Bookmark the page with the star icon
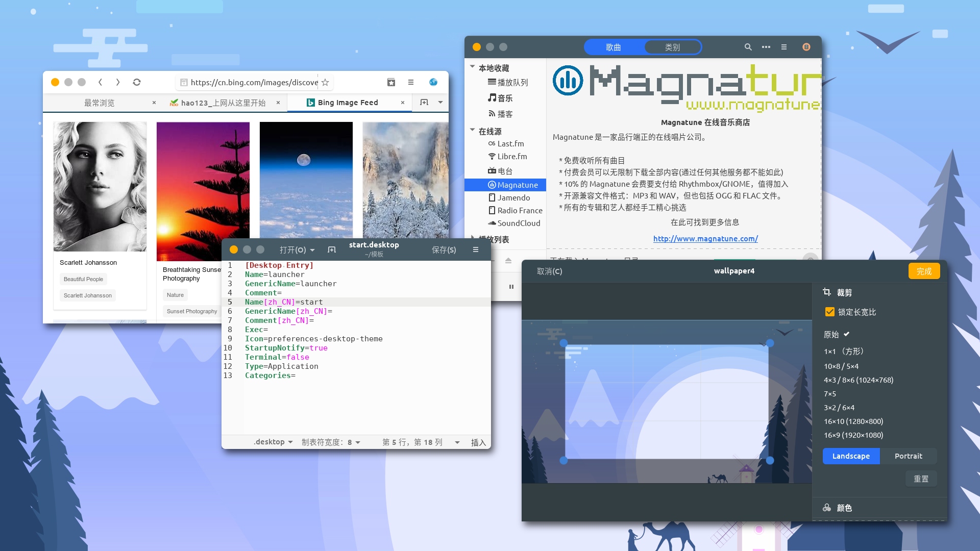The width and height of the screenshot is (980, 551). tap(325, 82)
